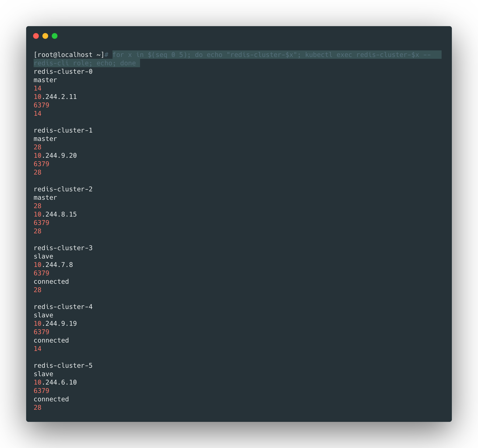Click the second command line 'redis-cli role; echo; done'
This screenshot has width=478, height=448.
coord(85,63)
